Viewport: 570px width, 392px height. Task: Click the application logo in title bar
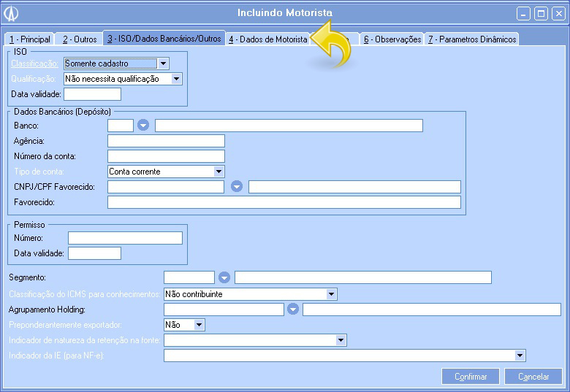click(x=12, y=13)
